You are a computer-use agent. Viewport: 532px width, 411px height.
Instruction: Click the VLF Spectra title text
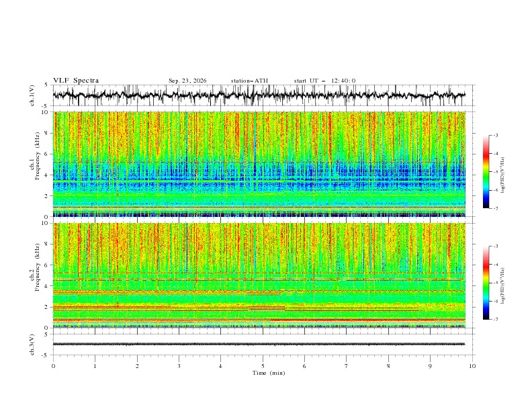pos(76,81)
